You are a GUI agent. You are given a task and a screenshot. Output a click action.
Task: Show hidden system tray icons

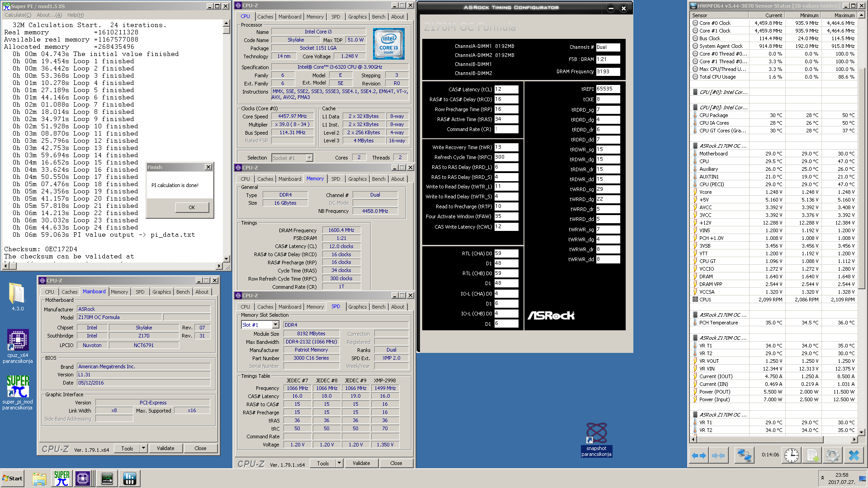pos(822,478)
